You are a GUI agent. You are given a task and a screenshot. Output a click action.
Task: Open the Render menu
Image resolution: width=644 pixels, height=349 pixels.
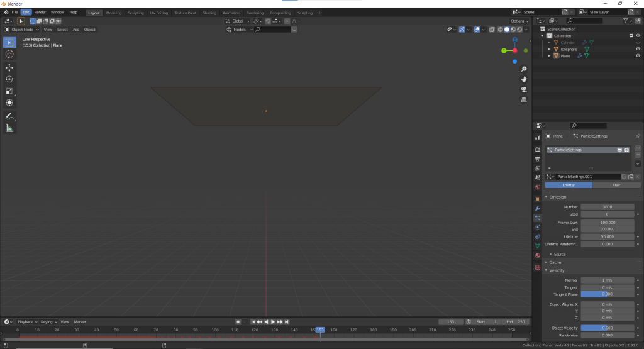(40, 13)
